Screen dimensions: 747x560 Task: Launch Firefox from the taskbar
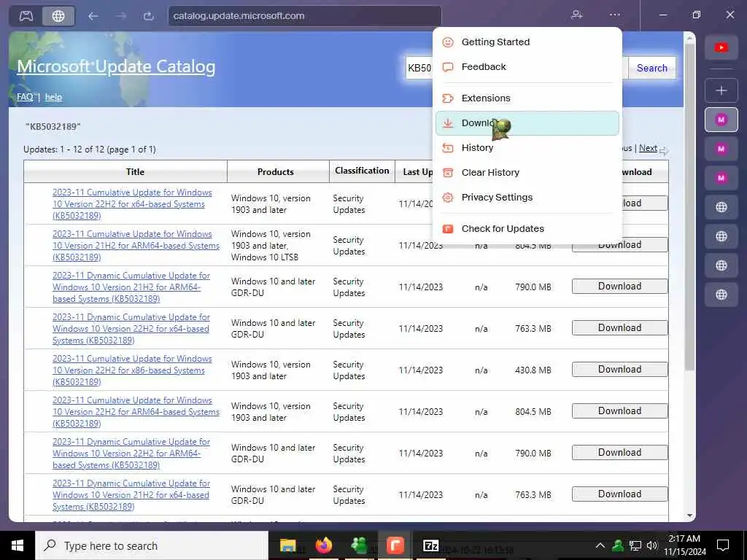pos(323,545)
